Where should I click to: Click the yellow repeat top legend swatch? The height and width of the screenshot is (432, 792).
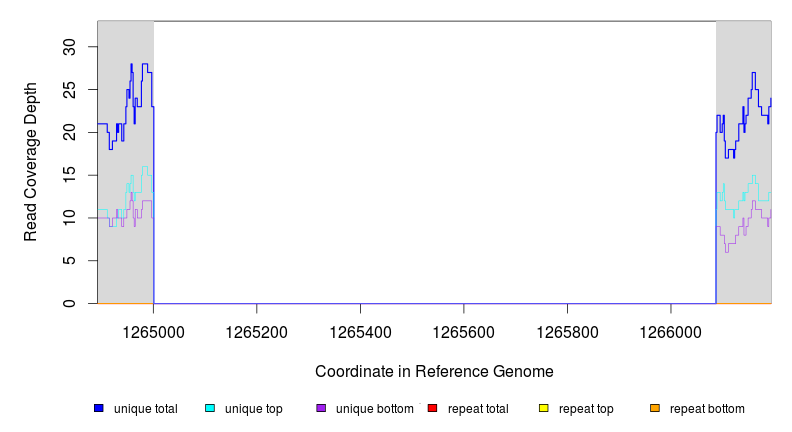pyautogui.click(x=544, y=409)
